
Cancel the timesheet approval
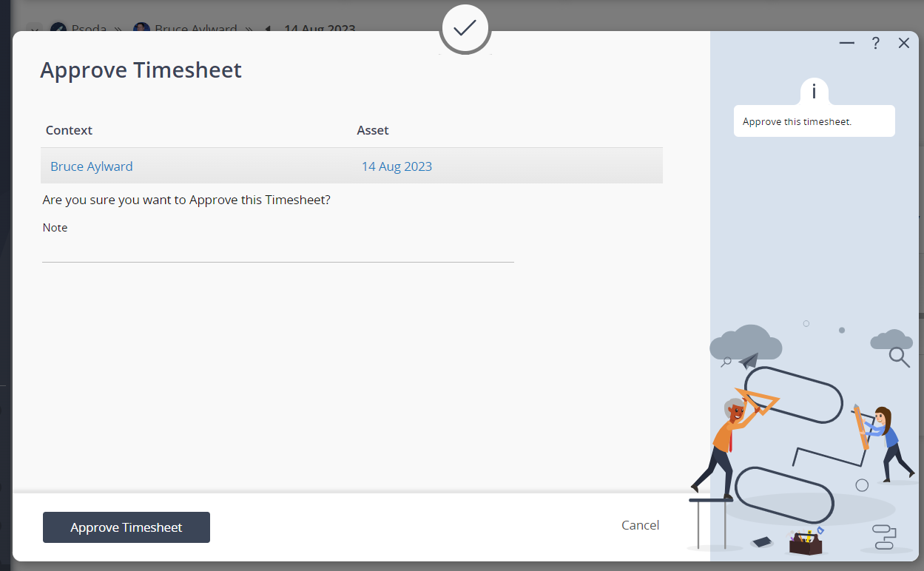[640, 525]
